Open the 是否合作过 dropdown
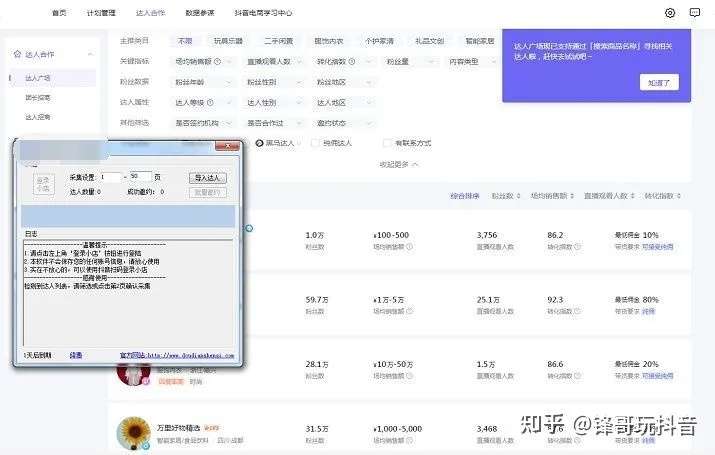 coord(274,123)
